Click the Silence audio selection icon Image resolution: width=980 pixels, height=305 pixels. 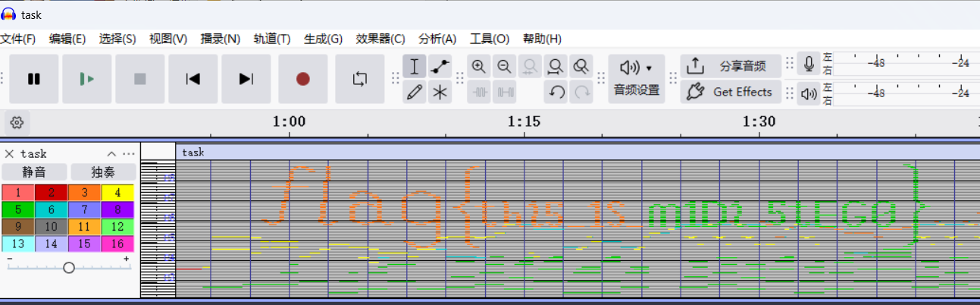[x=504, y=93]
